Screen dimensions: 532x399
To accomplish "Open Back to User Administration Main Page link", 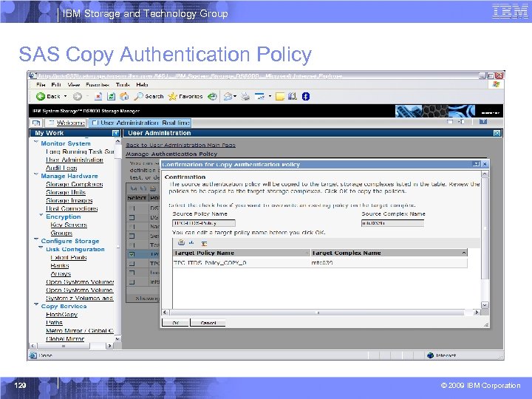I will pos(180,146).
